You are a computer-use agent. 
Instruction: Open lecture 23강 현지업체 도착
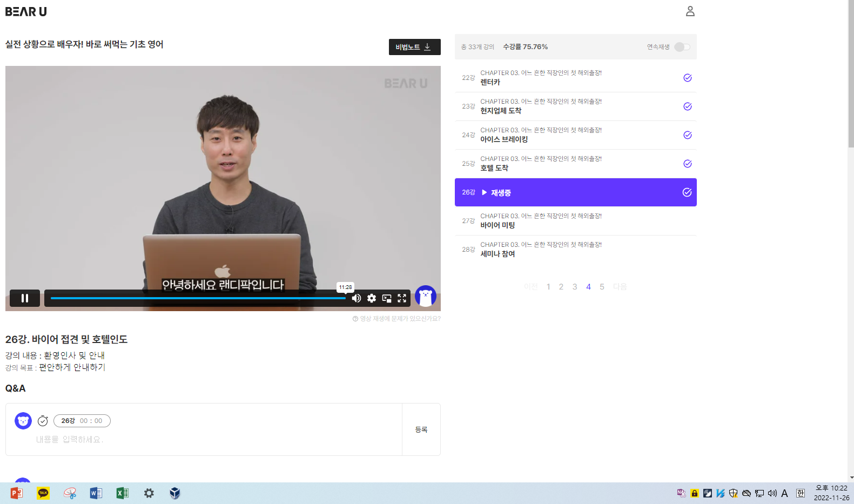[575, 106]
